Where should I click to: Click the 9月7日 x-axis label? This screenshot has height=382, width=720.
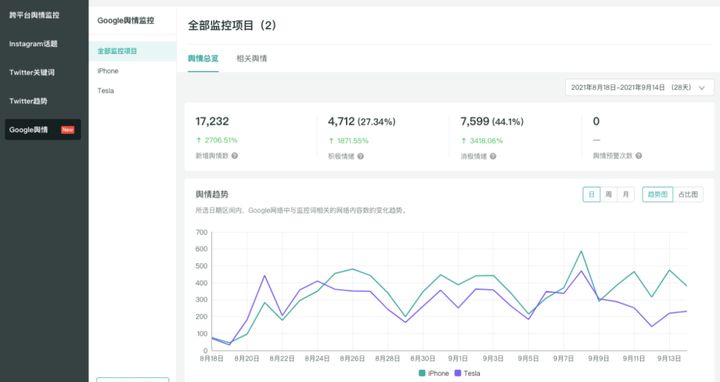pos(563,359)
